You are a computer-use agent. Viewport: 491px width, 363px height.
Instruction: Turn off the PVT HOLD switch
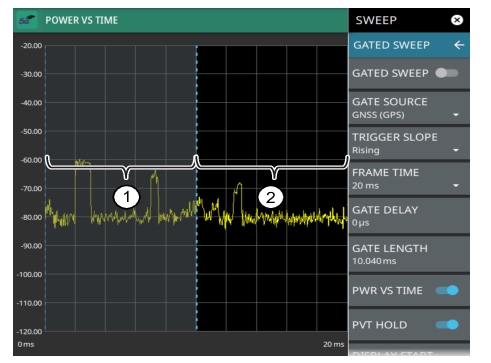point(447,325)
